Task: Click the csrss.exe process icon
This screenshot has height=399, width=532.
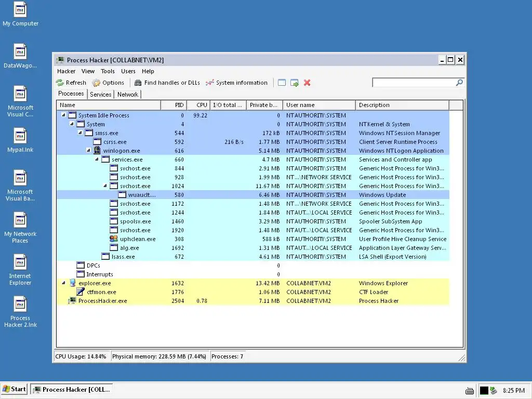Action: (x=97, y=141)
